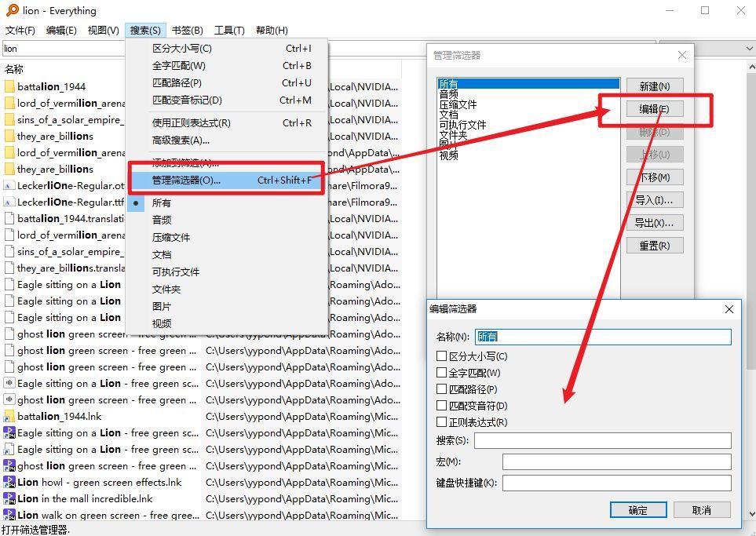Click the folder icon next to battalion_1944
The height and width of the screenshot is (536, 756).
(9, 86)
